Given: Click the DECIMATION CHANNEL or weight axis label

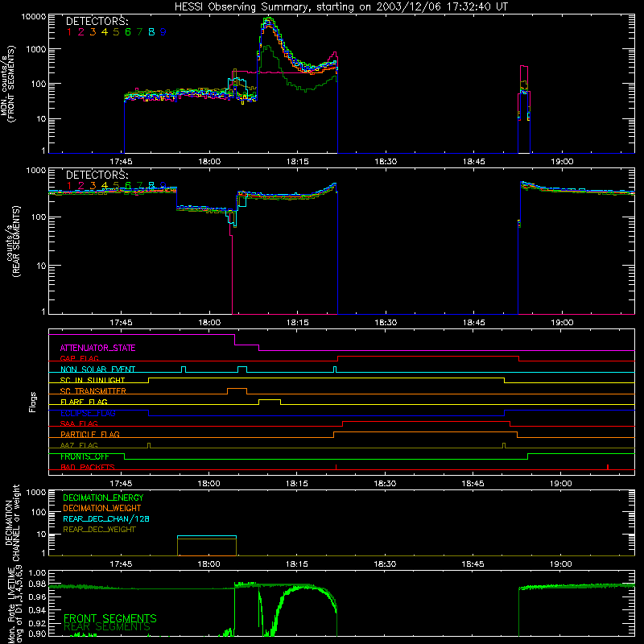Looking at the screenshot, I should (x=11, y=522).
